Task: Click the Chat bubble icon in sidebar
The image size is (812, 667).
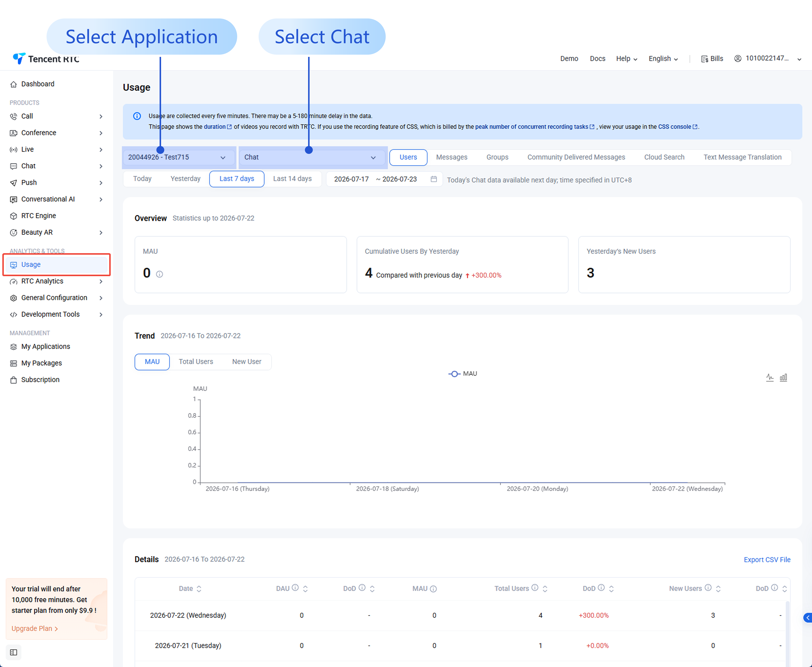Action: (x=13, y=166)
